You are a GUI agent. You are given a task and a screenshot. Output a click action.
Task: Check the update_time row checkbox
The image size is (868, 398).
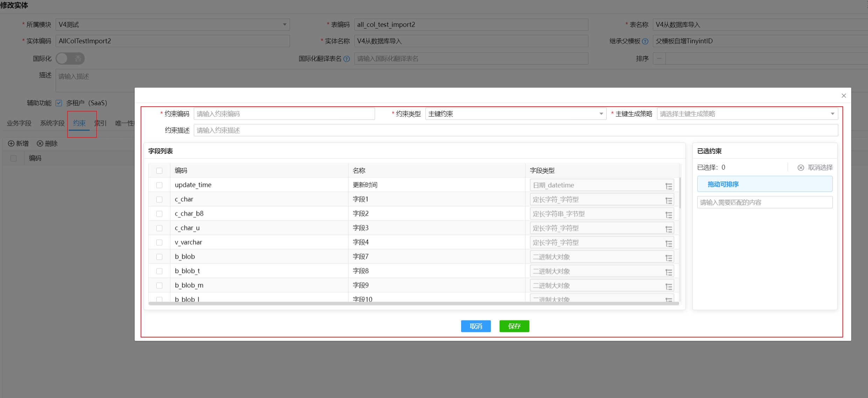[x=159, y=185]
